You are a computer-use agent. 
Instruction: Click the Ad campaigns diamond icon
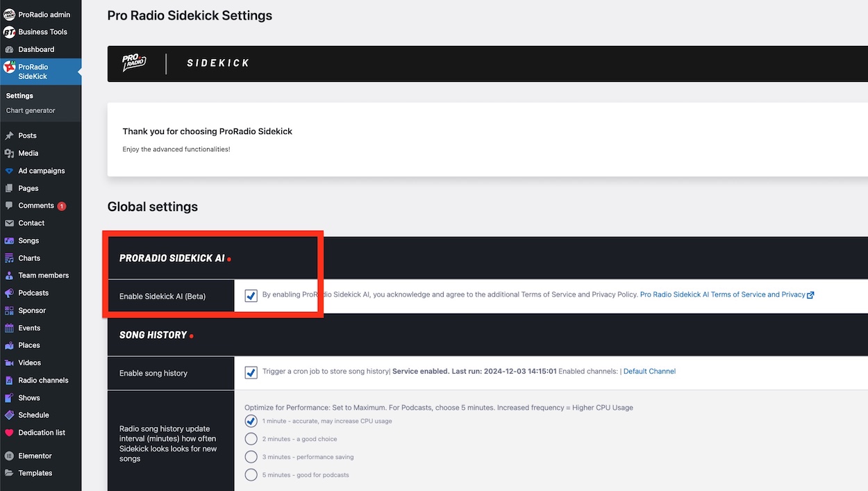pos(9,171)
